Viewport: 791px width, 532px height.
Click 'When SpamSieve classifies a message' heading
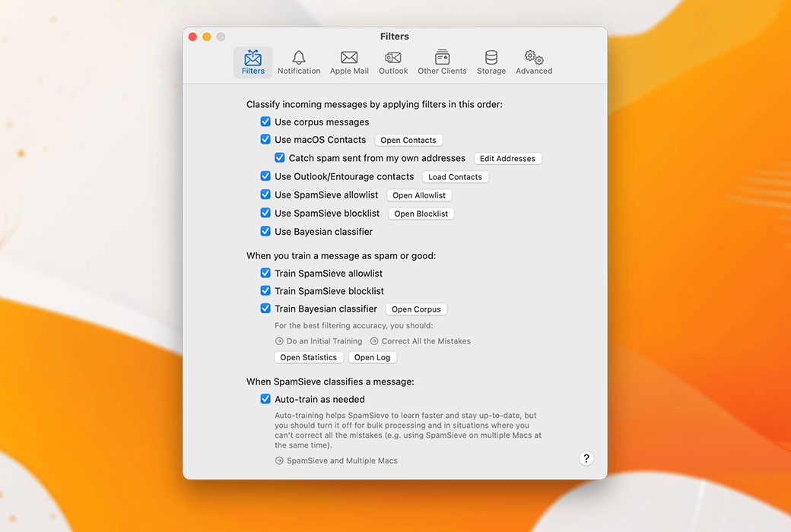tap(330, 382)
